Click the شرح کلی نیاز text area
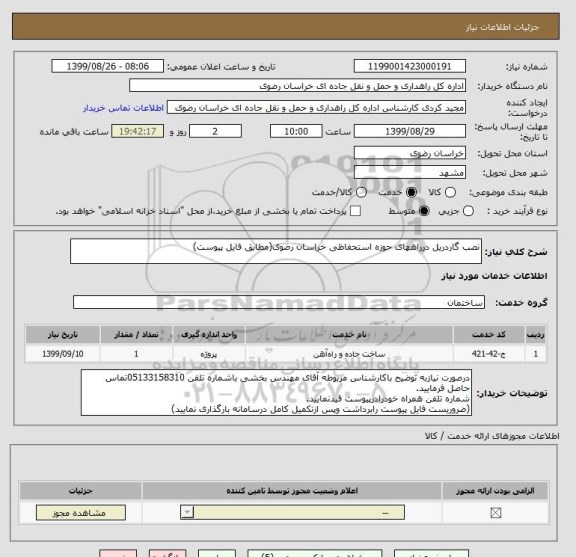 pos(276,251)
